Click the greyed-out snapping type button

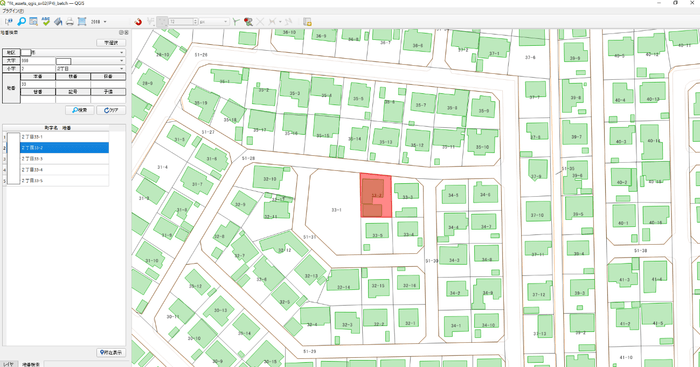(x=162, y=21)
